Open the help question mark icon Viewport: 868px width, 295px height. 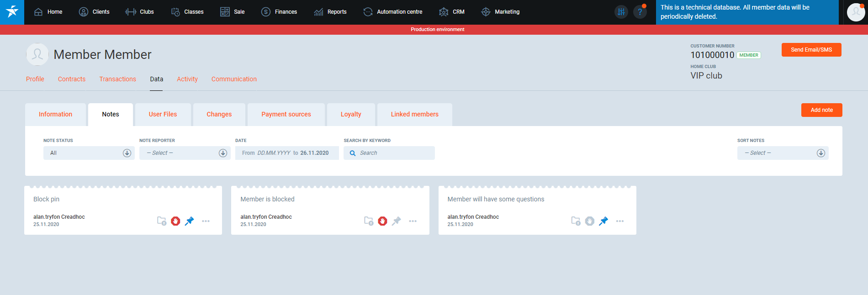(640, 12)
